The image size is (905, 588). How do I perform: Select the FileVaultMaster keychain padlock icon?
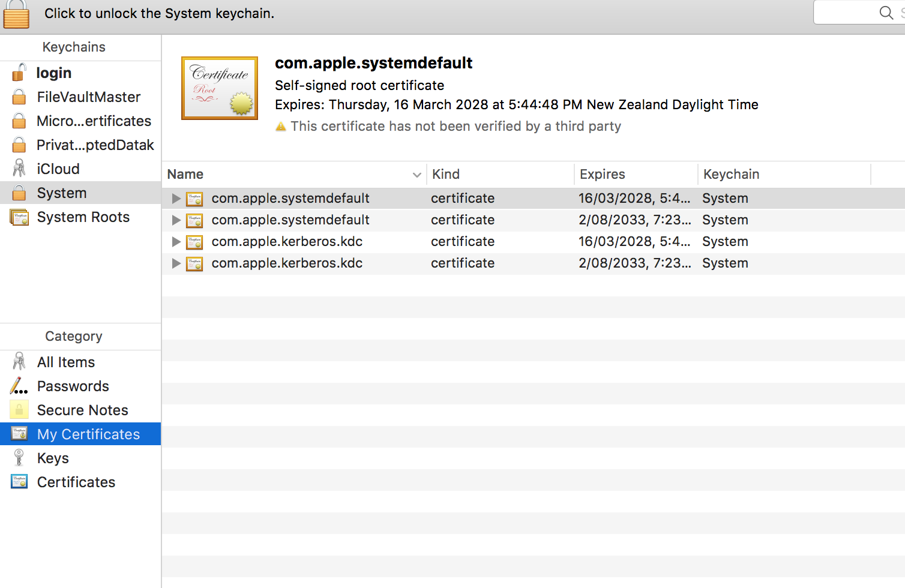click(19, 97)
